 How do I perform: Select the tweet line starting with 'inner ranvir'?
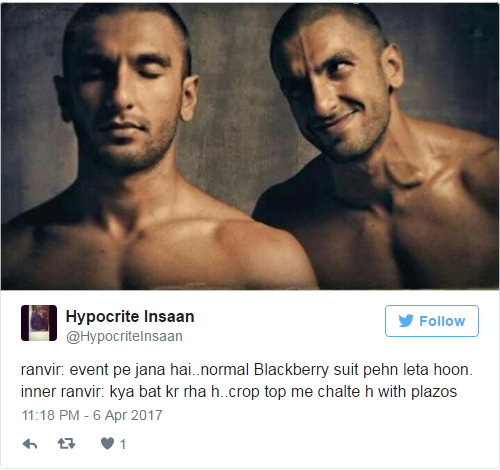(x=239, y=392)
